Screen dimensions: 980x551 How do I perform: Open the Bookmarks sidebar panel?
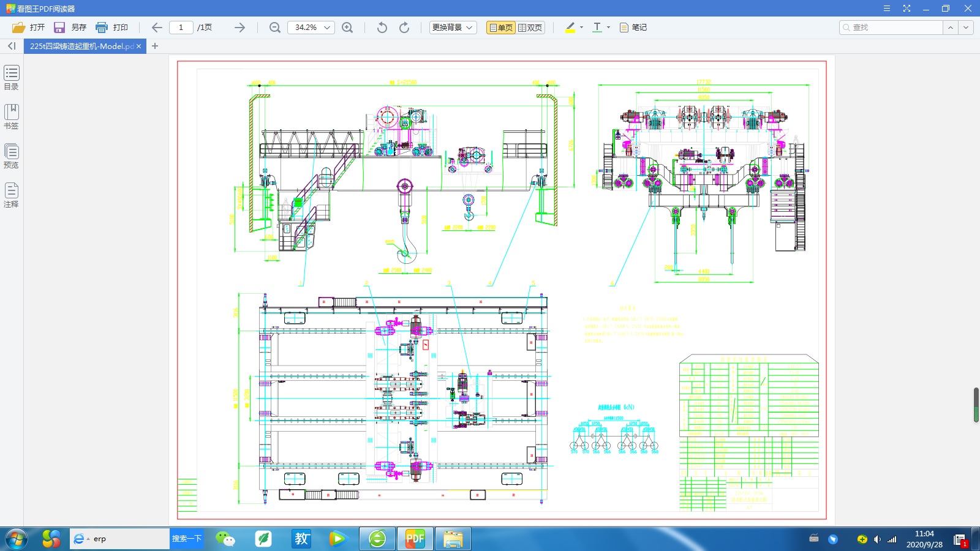[12, 116]
